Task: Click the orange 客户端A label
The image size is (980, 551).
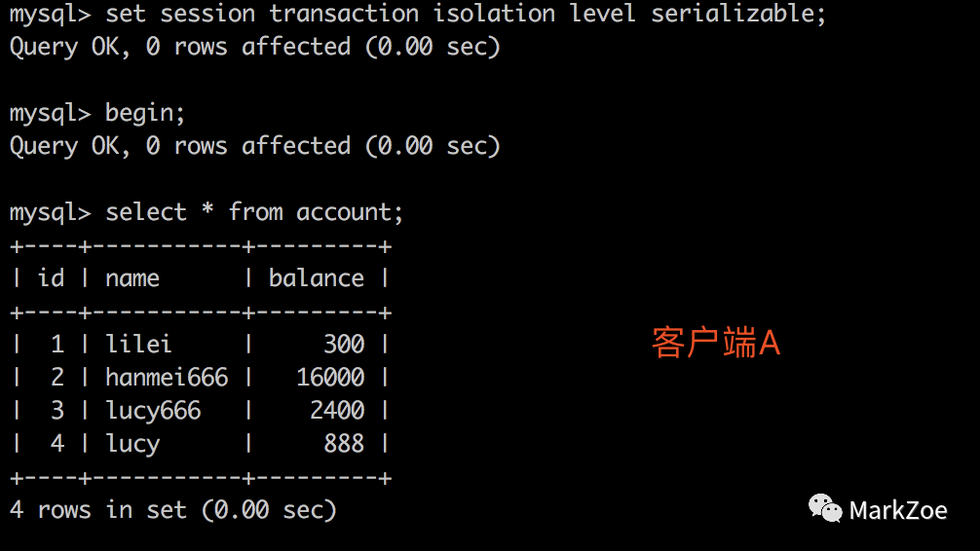Action: coord(716,343)
